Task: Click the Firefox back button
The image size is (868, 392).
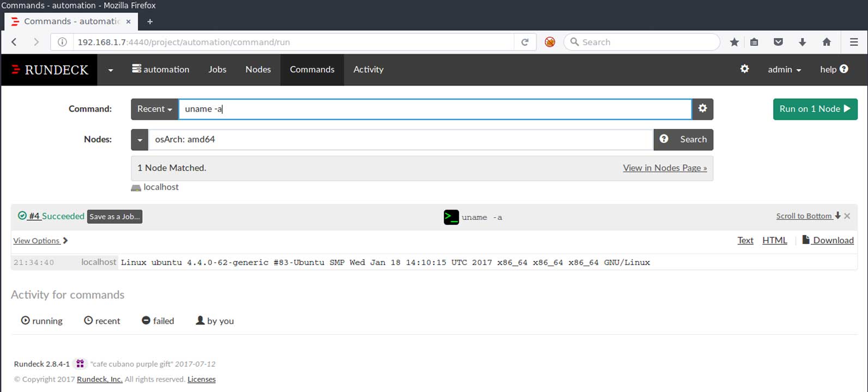Action: (15, 42)
